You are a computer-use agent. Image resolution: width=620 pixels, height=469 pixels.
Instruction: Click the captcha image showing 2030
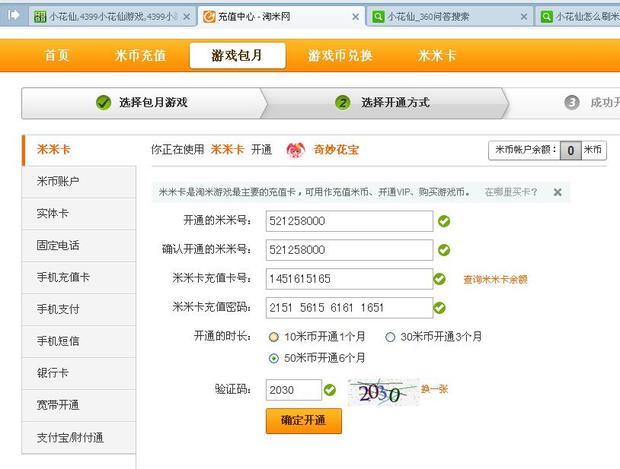click(x=383, y=392)
